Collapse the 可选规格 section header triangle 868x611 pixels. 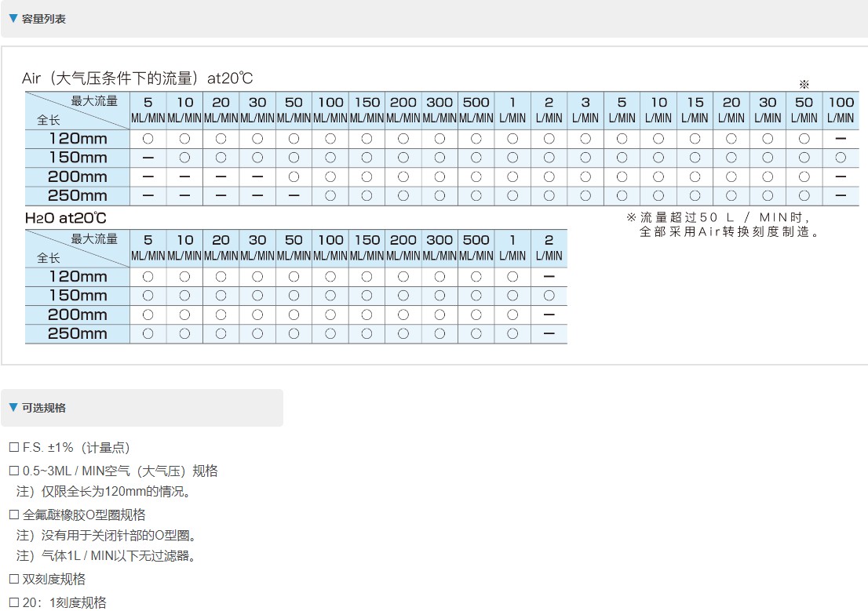13,407
